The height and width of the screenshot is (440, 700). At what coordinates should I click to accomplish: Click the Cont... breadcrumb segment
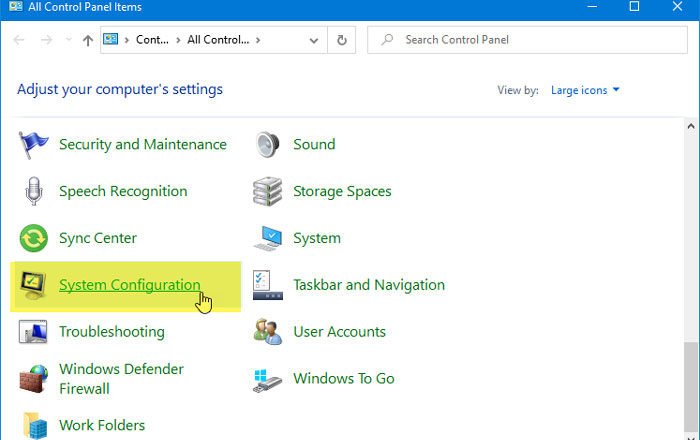tap(152, 40)
